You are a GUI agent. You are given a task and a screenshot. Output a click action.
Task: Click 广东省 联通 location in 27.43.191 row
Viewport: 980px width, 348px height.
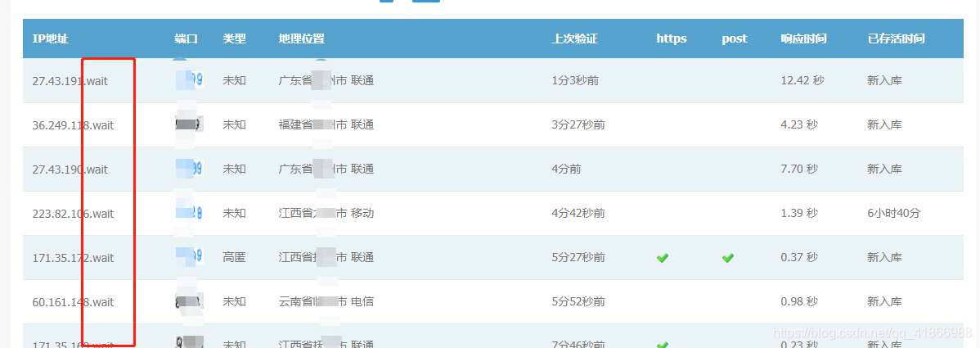click(x=326, y=80)
